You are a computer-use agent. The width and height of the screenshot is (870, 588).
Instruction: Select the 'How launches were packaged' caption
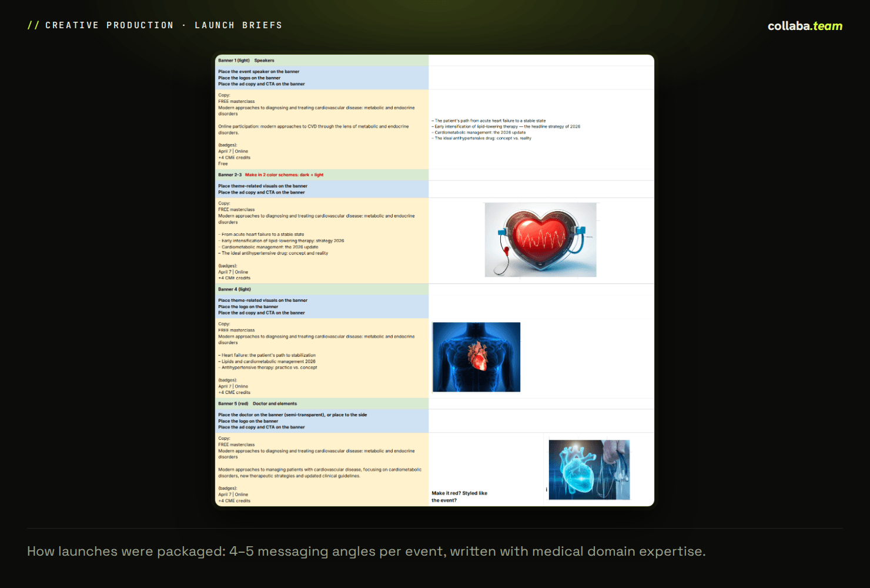click(366, 552)
